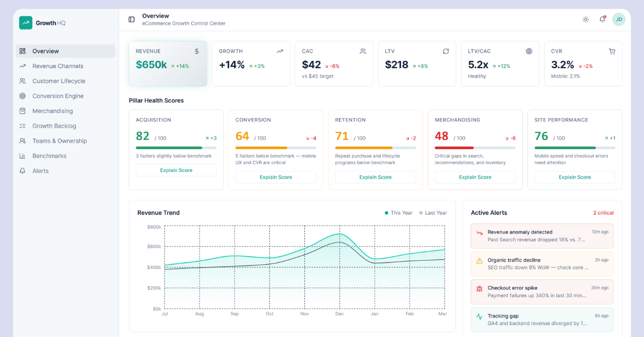This screenshot has height=337, width=644.
Task: Open the JD user avatar menu
Action: 619,19
